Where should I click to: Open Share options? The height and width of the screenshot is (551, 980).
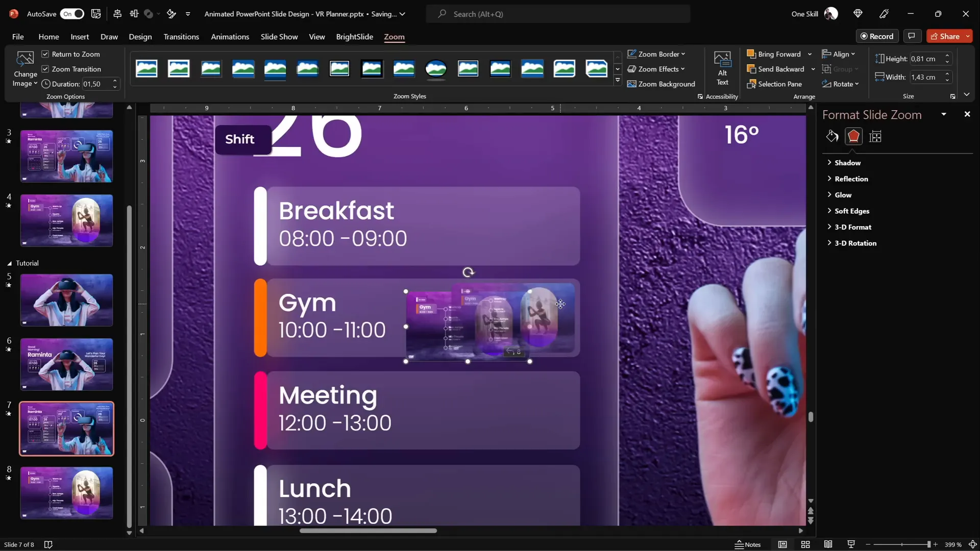pyautogui.click(x=949, y=36)
